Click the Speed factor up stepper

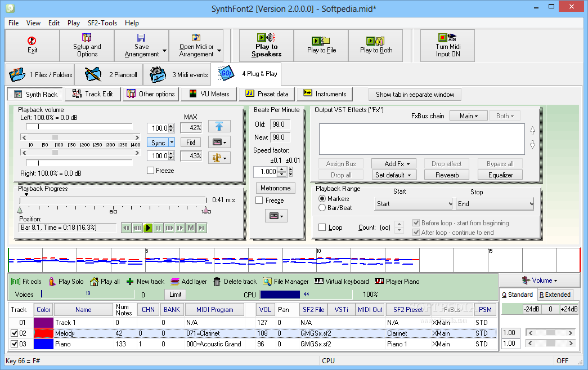(282, 170)
